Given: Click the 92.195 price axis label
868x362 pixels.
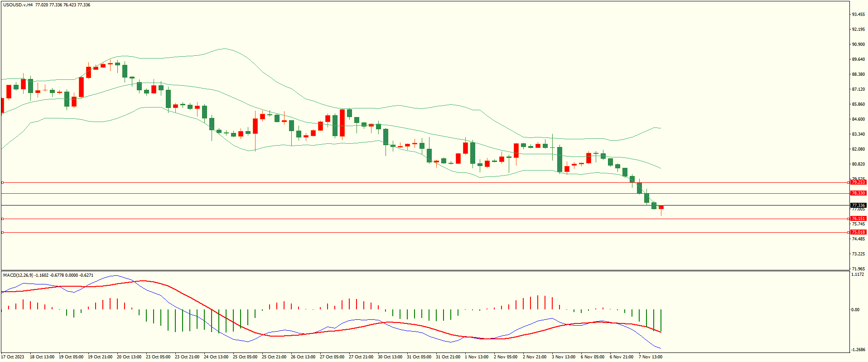Looking at the screenshot, I should (x=858, y=29).
